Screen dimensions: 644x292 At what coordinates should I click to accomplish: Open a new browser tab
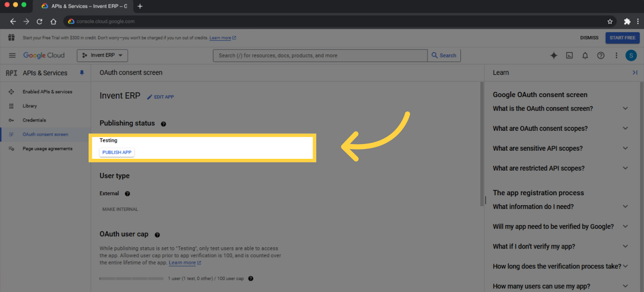pyautogui.click(x=140, y=6)
